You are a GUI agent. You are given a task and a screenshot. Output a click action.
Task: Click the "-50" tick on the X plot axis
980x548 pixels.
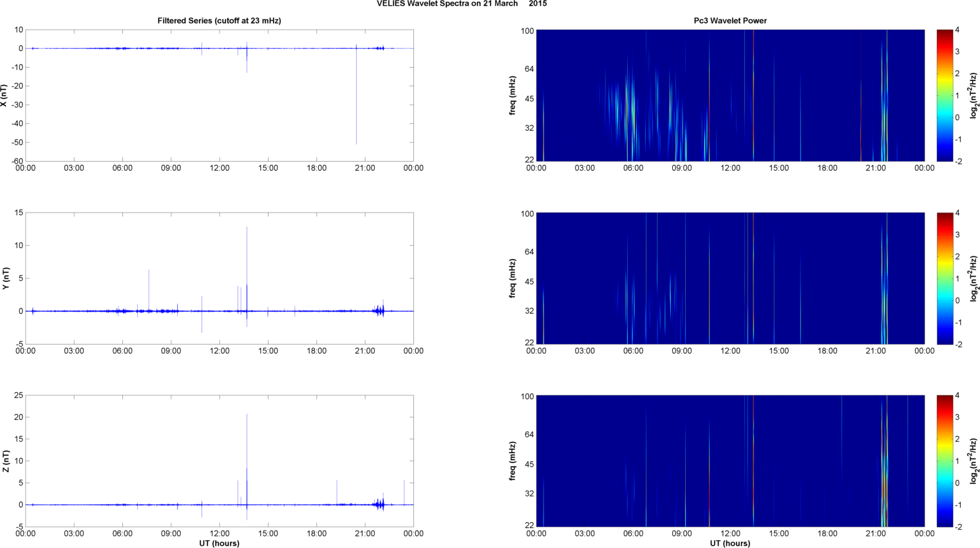pos(16,142)
